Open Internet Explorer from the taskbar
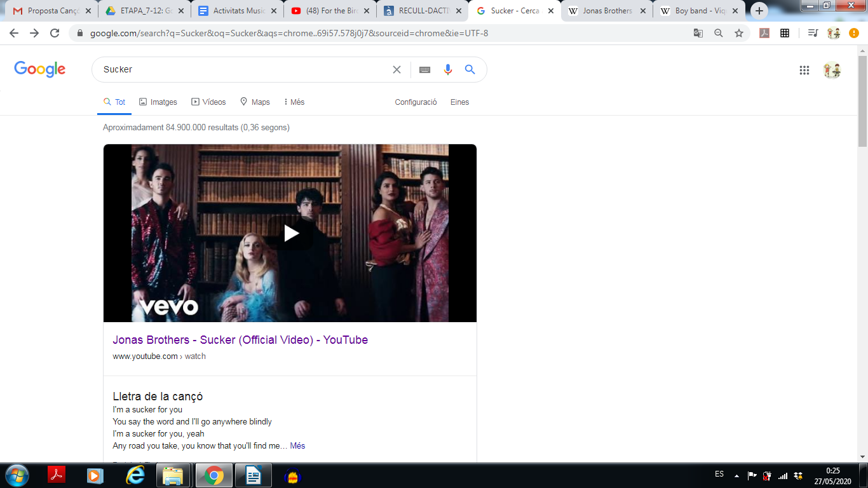Screen dimensions: 868x488 (135, 475)
